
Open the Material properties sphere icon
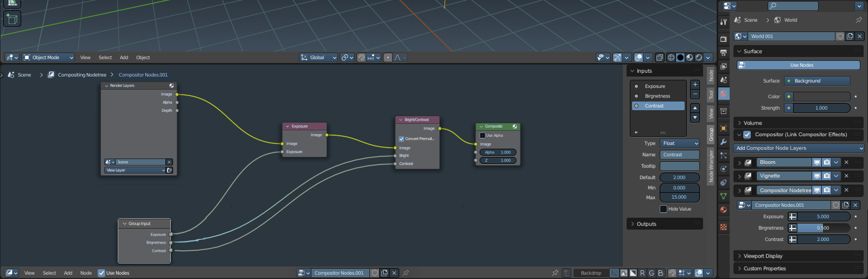coord(723,210)
